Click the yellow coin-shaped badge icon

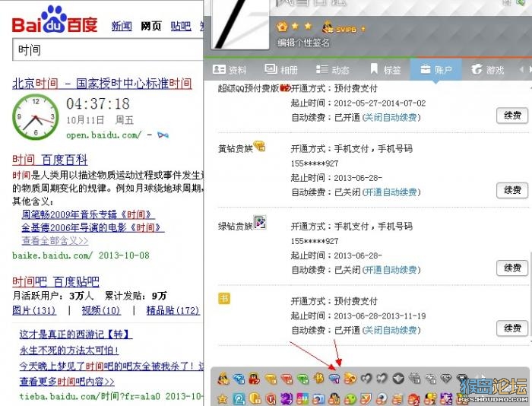255,399
